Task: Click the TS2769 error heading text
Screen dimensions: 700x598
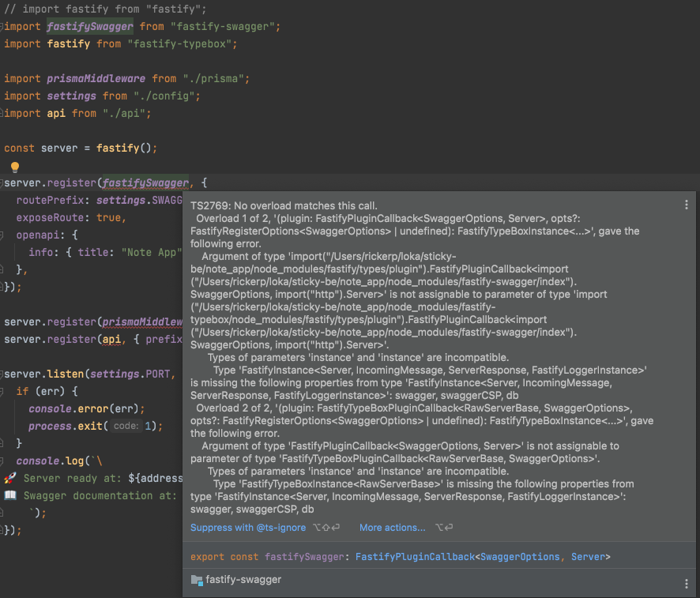Action: coord(284,205)
